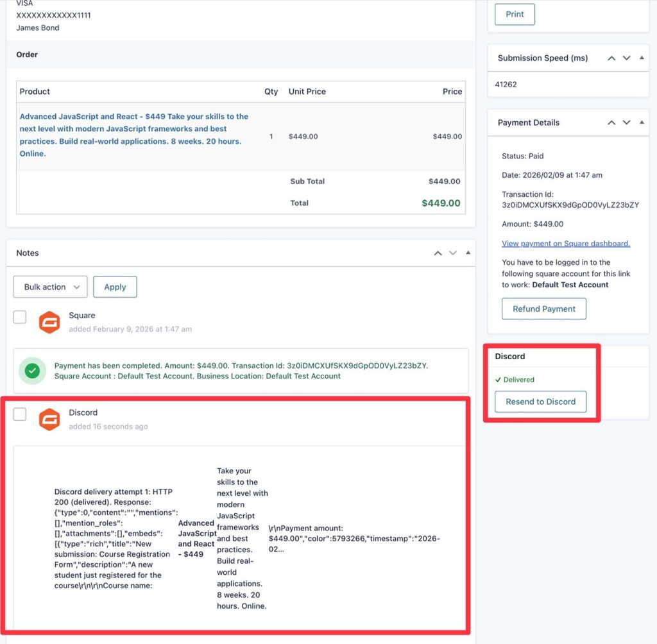Click the Status: Paid text
This screenshot has height=644, width=657.
click(x=522, y=156)
